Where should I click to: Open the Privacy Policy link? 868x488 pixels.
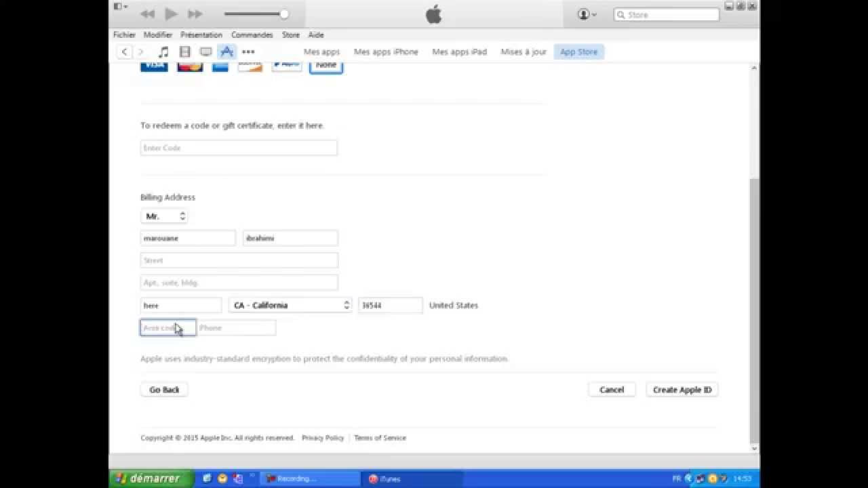[323, 438]
